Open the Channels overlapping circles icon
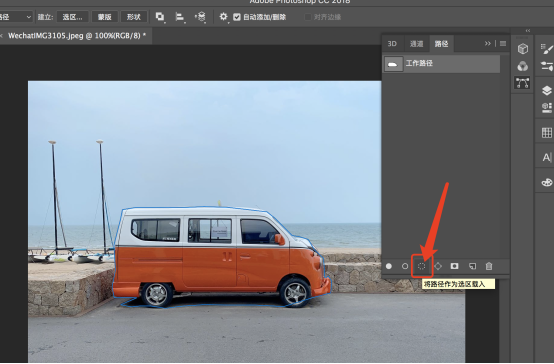The height and width of the screenshot is (364, 554). (x=523, y=66)
